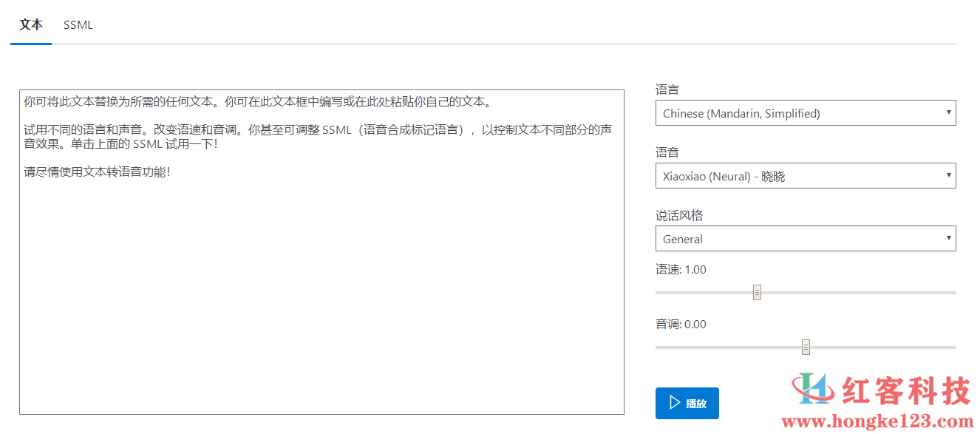Open the 语言 language dropdown
Screen dimensions: 980x434
(806, 113)
